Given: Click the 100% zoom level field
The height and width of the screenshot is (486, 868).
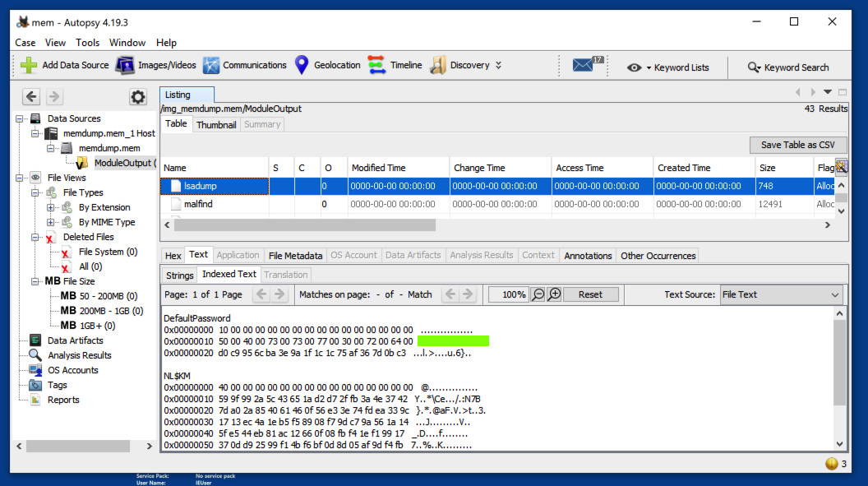Looking at the screenshot, I should pyautogui.click(x=508, y=294).
